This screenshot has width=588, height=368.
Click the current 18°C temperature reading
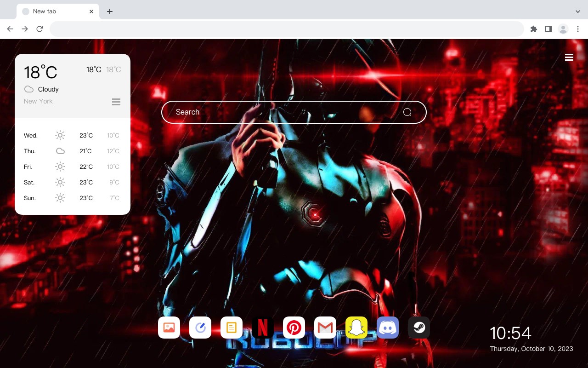click(40, 72)
